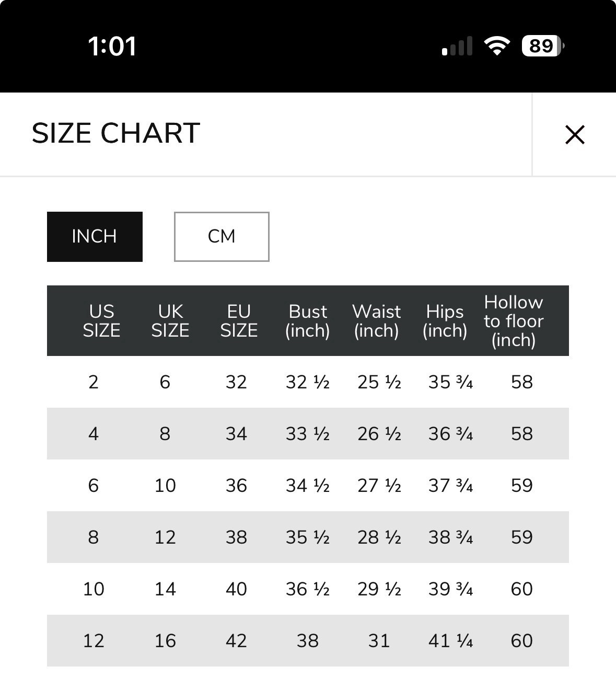Viewport: 616px width, 678px height.
Task: Click the Bust (inch) column header
Action: point(308,321)
